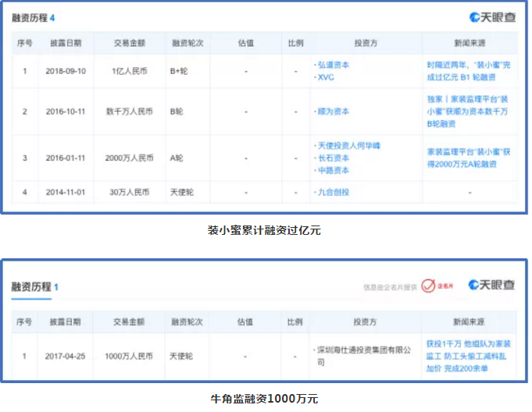532x412 pixels.
Task: Click the 估值 header in bottom table
Action: pyautogui.click(x=245, y=321)
